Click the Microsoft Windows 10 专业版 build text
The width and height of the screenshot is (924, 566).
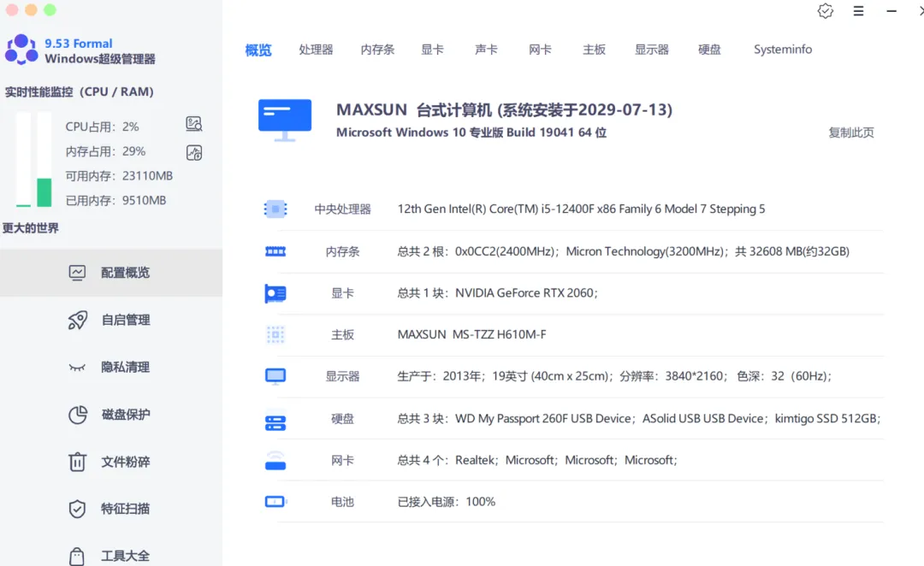pyautogui.click(x=471, y=133)
